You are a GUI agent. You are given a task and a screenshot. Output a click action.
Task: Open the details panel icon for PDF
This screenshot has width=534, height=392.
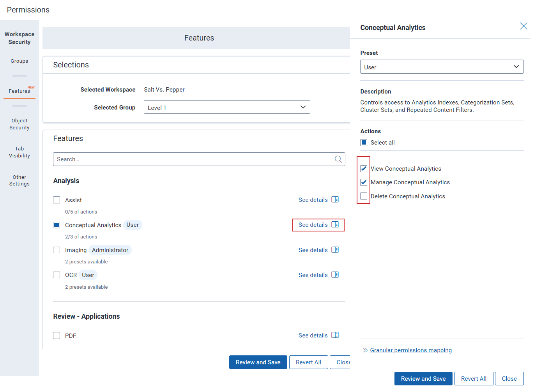[335, 335]
